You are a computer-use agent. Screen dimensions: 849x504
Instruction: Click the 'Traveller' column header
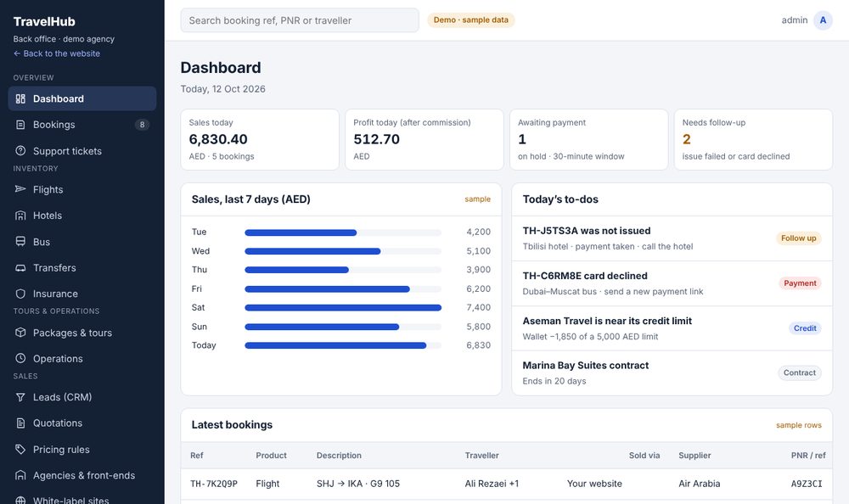point(482,456)
